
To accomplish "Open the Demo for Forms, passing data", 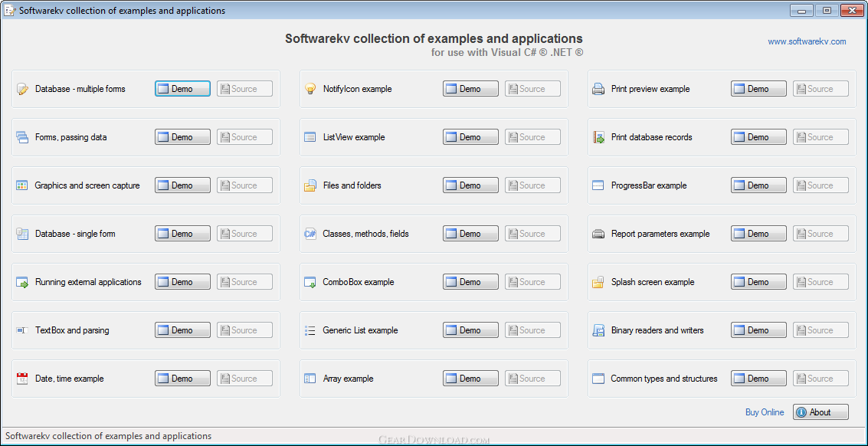I will [182, 137].
